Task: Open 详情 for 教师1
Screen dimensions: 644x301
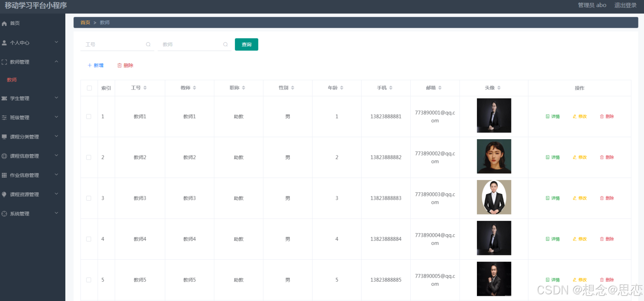Action: pos(553,117)
